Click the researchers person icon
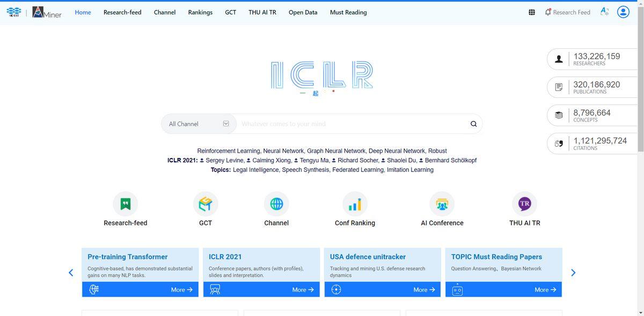The height and width of the screenshot is (316, 644). [559, 59]
